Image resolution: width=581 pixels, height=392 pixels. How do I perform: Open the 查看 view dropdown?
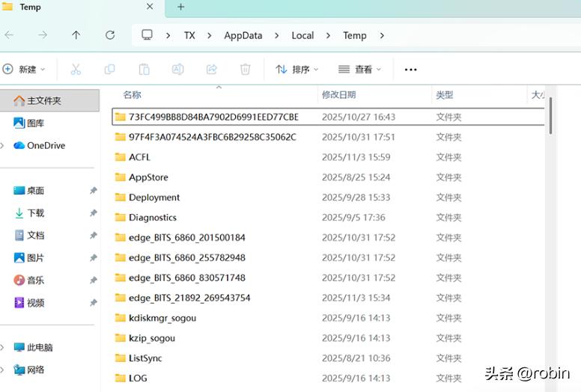coord(359,70)
